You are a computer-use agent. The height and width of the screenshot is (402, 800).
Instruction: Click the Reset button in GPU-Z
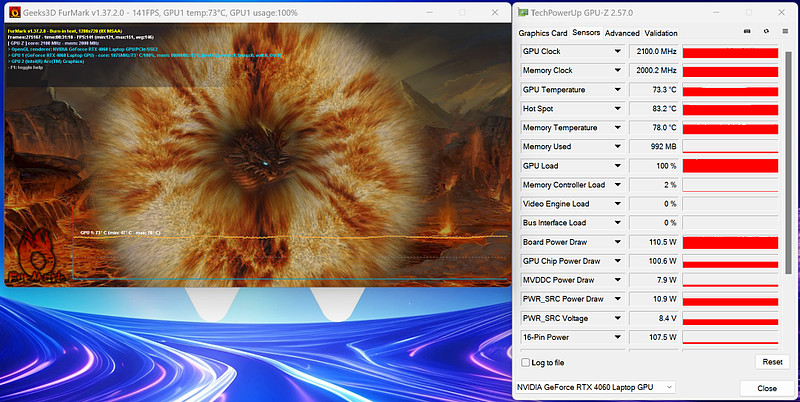[x=772, y=362]
